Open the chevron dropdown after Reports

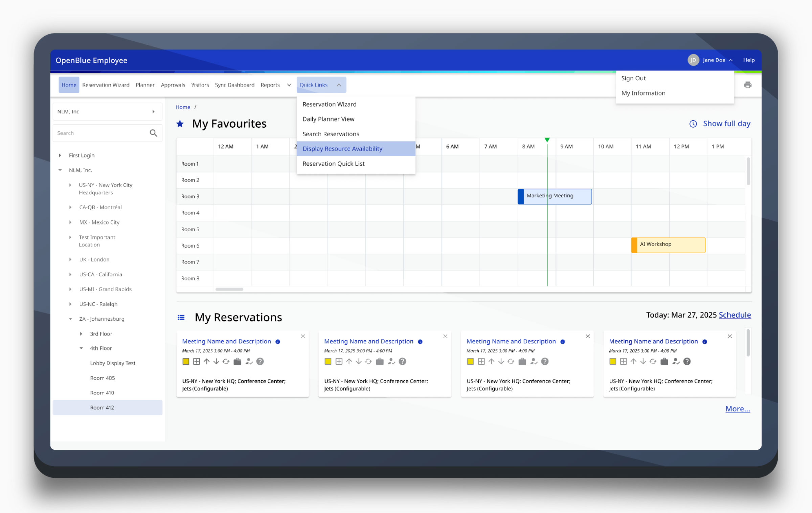click(289, 85)
